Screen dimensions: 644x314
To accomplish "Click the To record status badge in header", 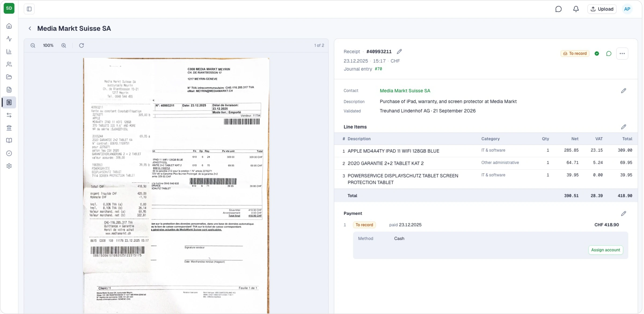I will [x=575, y=54].
